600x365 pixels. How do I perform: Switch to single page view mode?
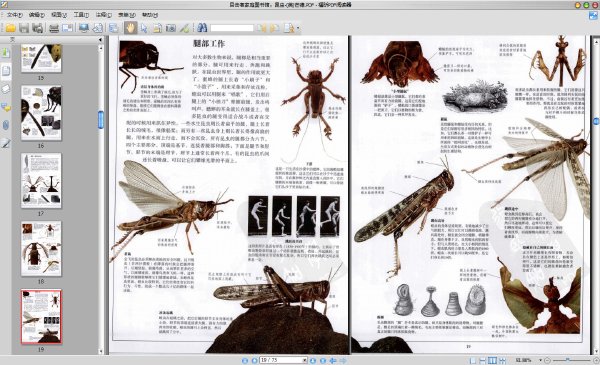tap(473, 360)
